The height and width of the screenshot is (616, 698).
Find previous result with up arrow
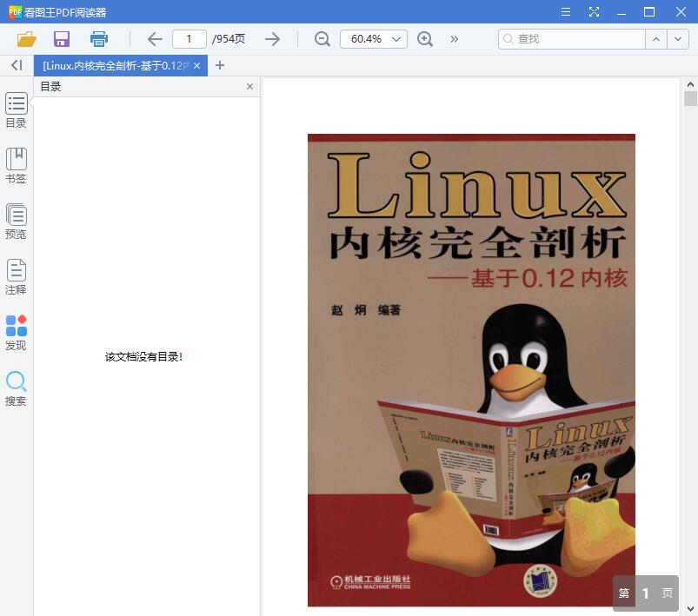click(x=656, y=39)
